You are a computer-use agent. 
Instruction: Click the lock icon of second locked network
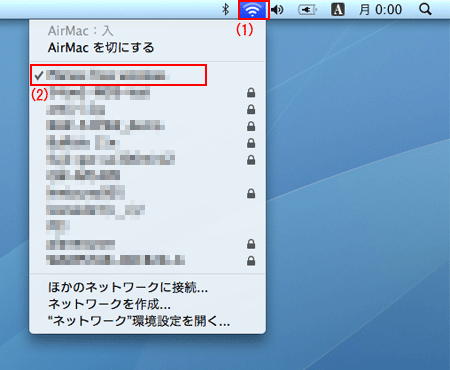[251, 109]
